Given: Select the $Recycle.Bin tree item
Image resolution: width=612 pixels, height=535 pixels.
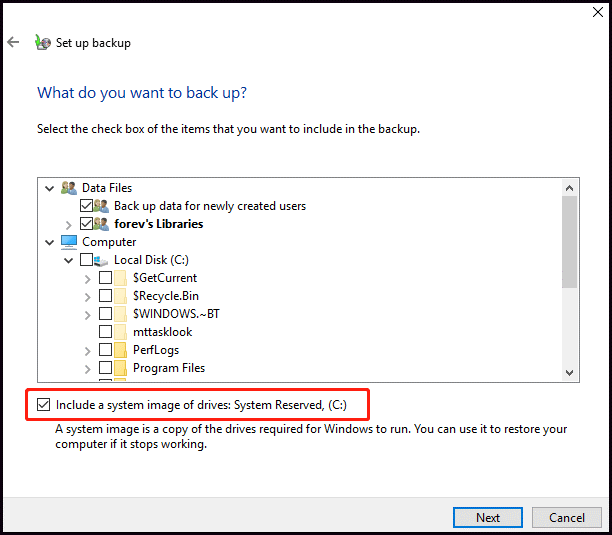Looking at the screenshot, I should [x=165, y=296].
